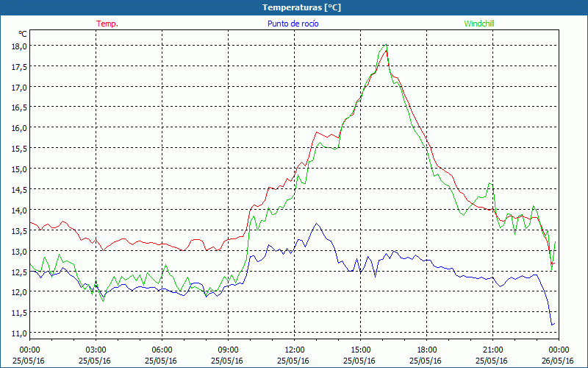Click the °C axis unit label
This screenshot has width=588, height=368.
coord(23,34)
